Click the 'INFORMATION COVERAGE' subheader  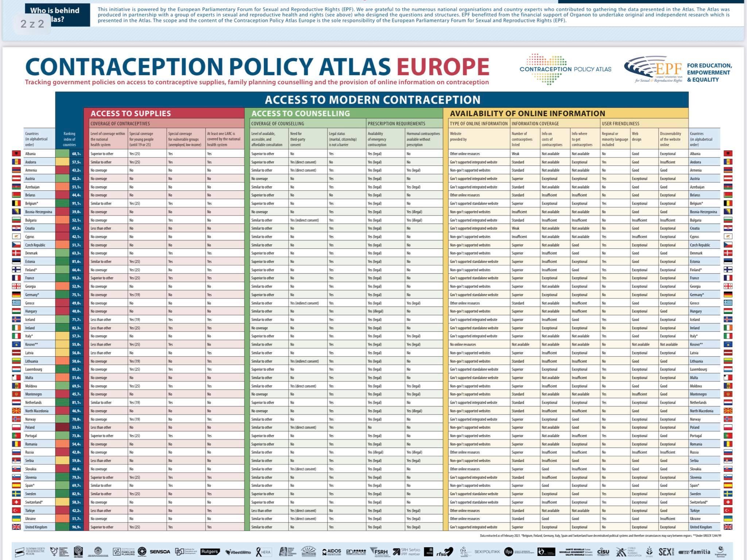pyautogui.click(x=555, y=124)
